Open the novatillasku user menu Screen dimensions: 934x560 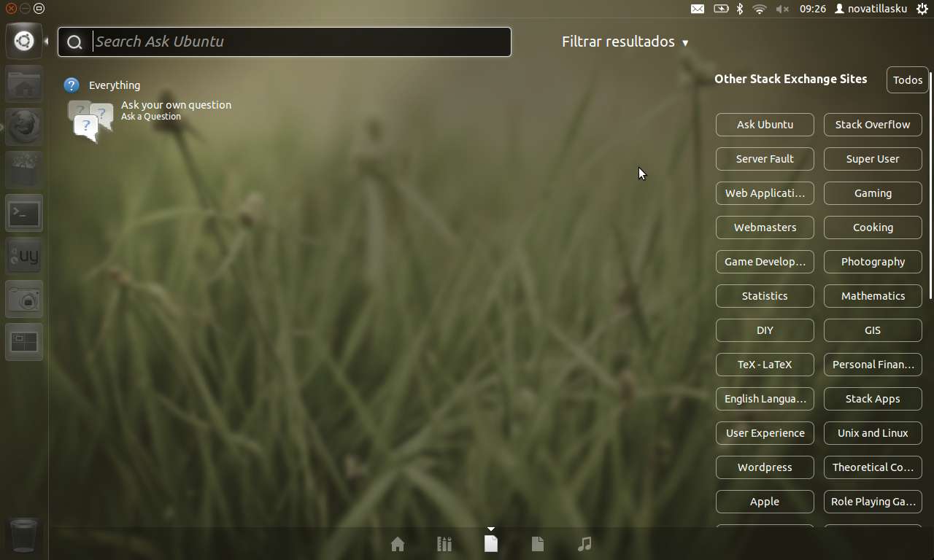point(871,9)
